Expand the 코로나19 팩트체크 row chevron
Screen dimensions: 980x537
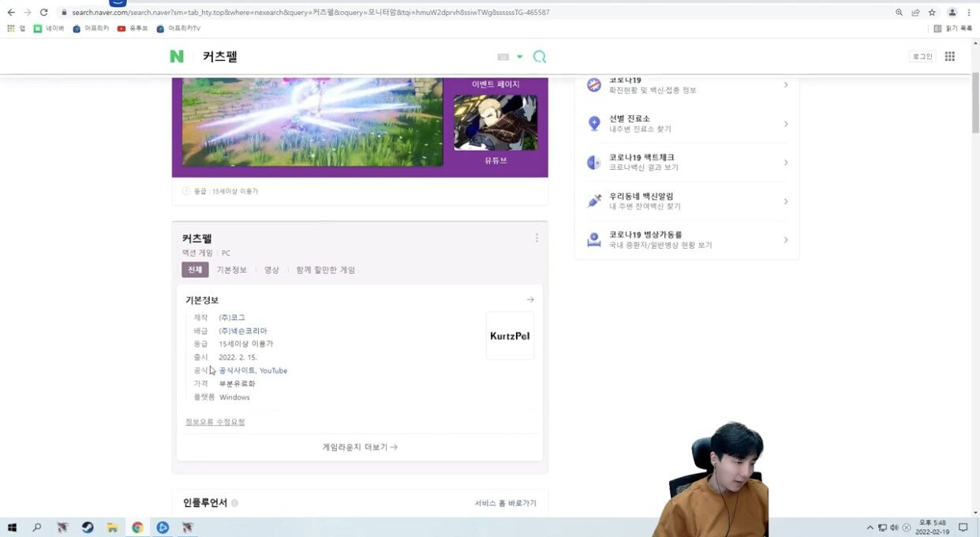tap(786, 163)
